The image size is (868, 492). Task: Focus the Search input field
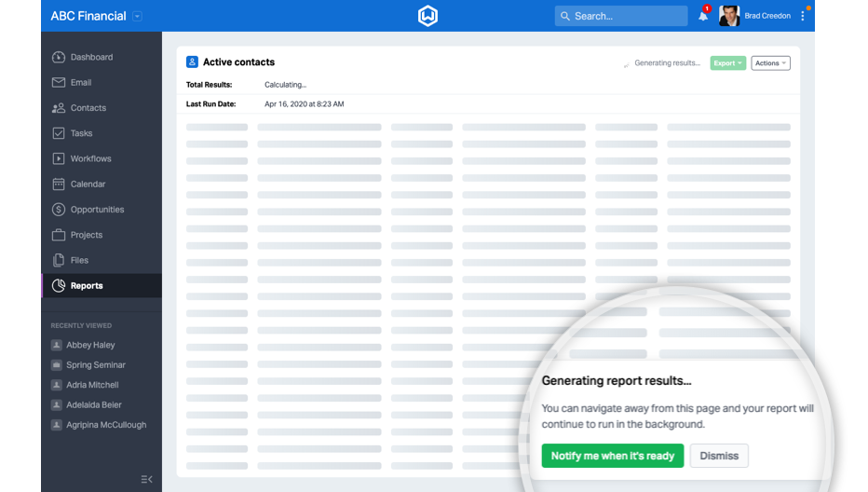tap(621, 16)
